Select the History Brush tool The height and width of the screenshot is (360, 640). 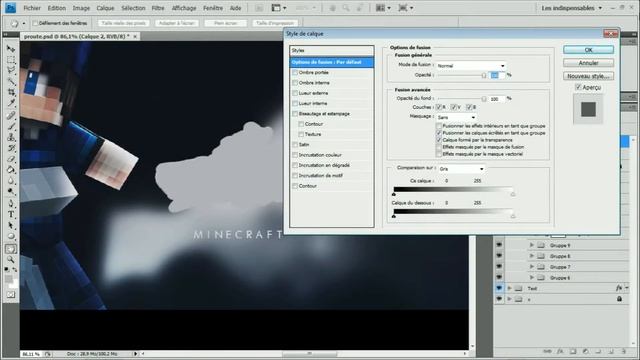[x=11, y=148]
